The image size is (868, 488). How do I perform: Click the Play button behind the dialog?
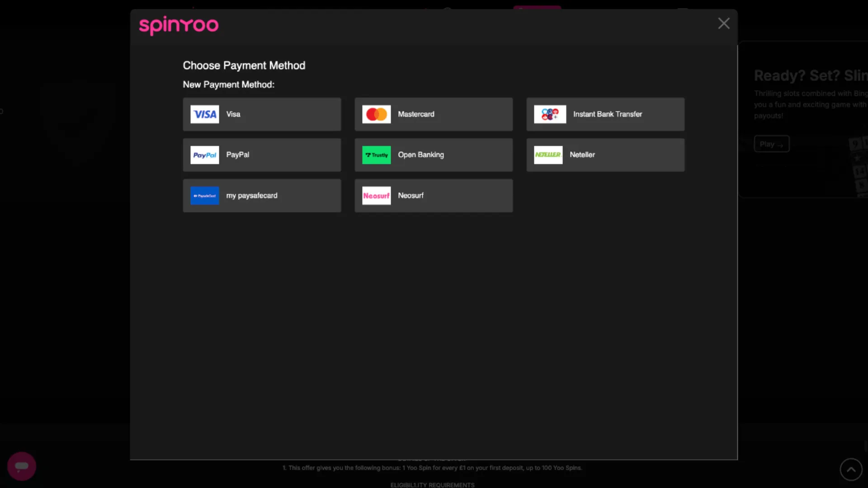click(772, 144)
